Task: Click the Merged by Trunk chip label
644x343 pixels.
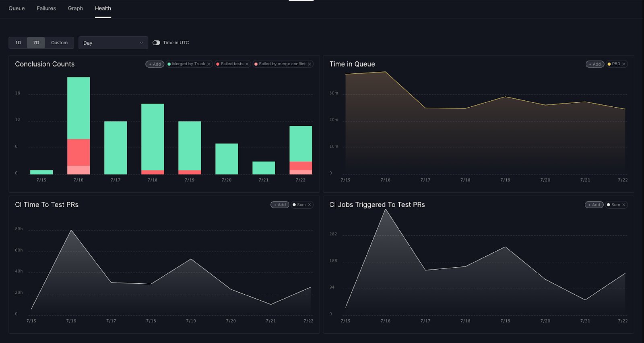Action: point(189,64)
